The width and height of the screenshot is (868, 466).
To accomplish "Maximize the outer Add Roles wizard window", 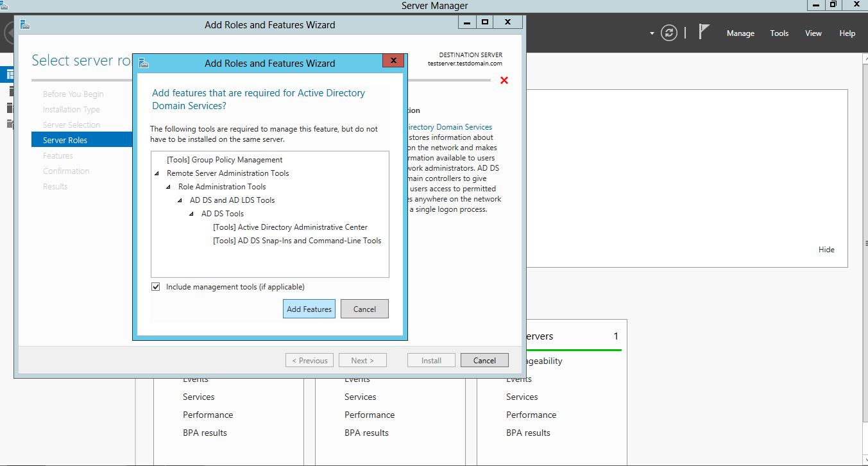I will [x=485, y=22].
